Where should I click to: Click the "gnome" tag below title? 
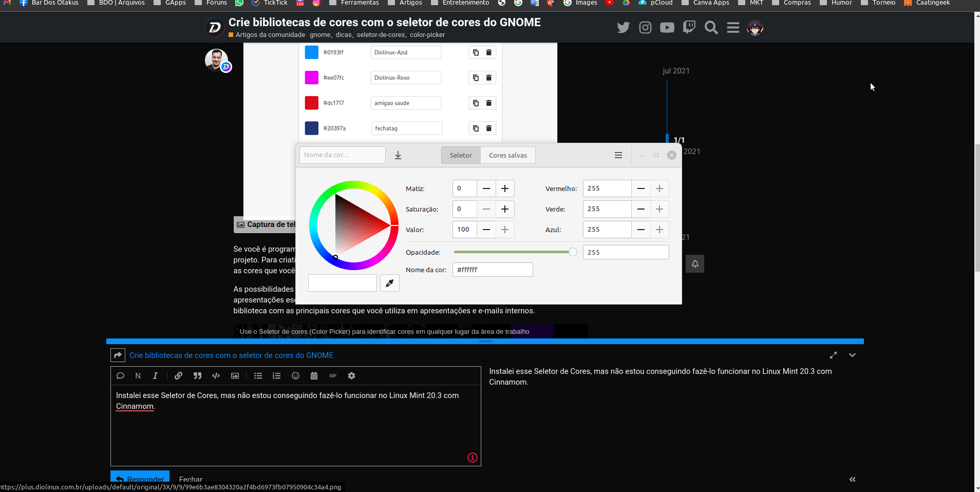(x=319, y=35)
